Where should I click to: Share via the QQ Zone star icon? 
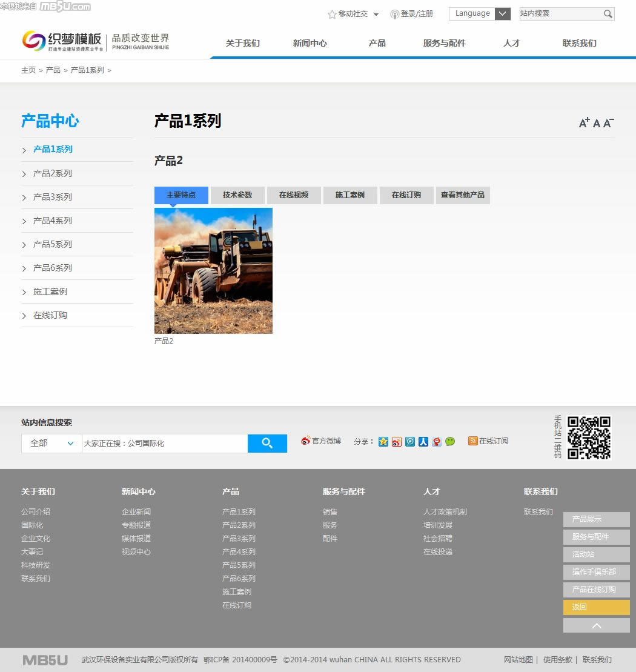383,442
